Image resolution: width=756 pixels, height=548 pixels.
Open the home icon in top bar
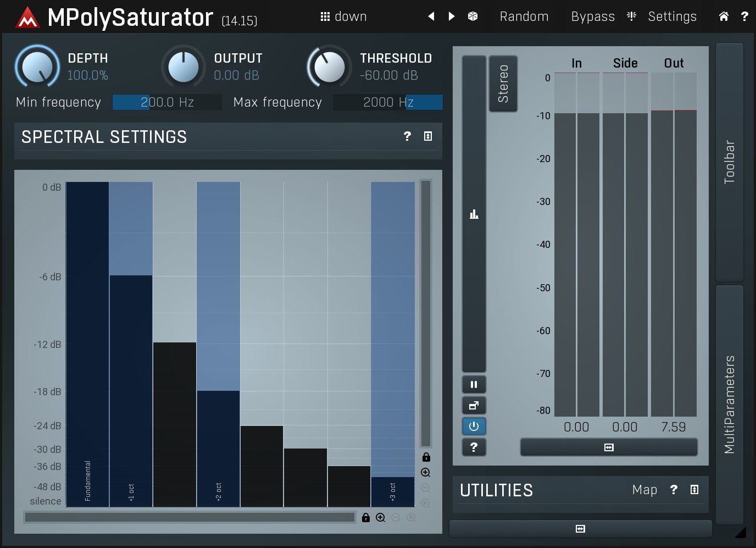click(x=724, y=16)
